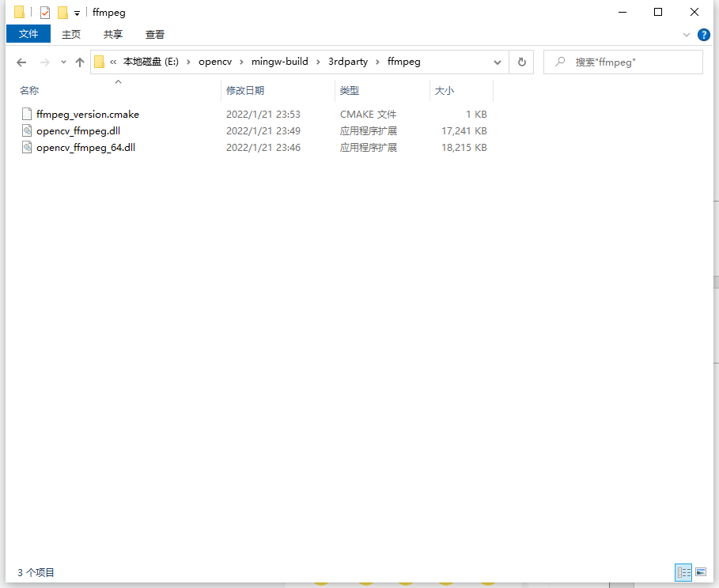Select the opencv_ffmpeg.dll file icon
Screen dimensions: 719x588
[x=26, y=130]
